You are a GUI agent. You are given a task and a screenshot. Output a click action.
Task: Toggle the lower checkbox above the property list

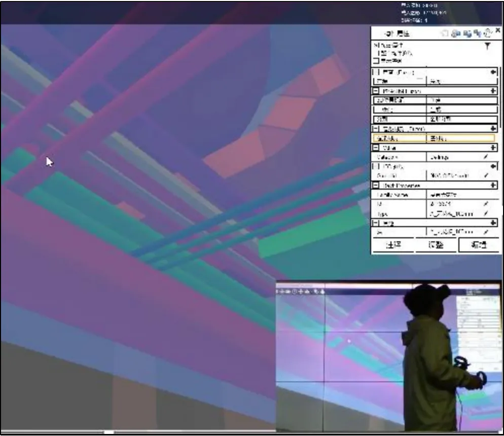pos(376,60)
